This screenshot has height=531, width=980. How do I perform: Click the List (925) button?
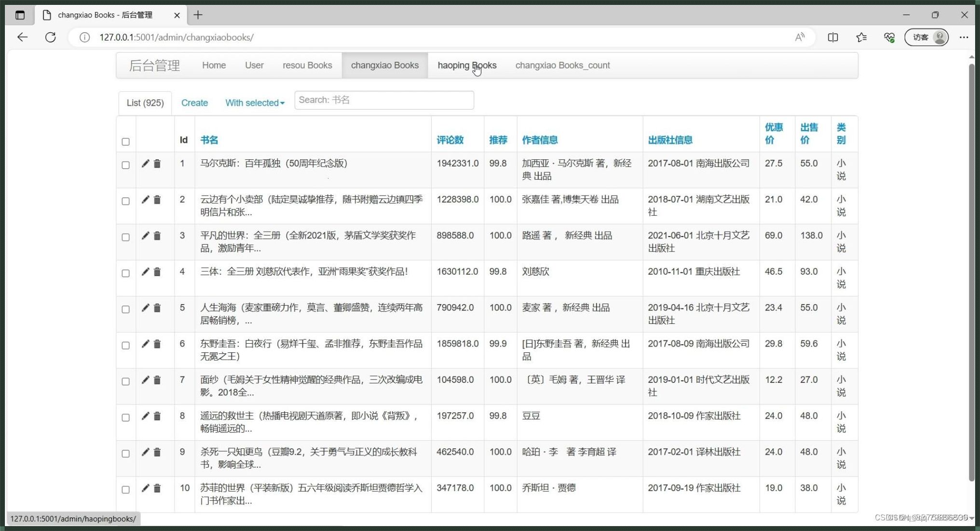point(145,103)
